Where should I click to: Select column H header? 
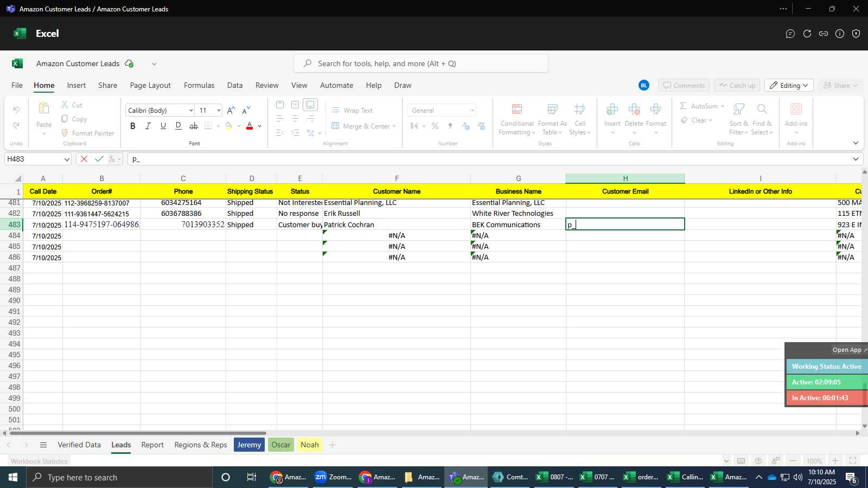pos(625,178)
